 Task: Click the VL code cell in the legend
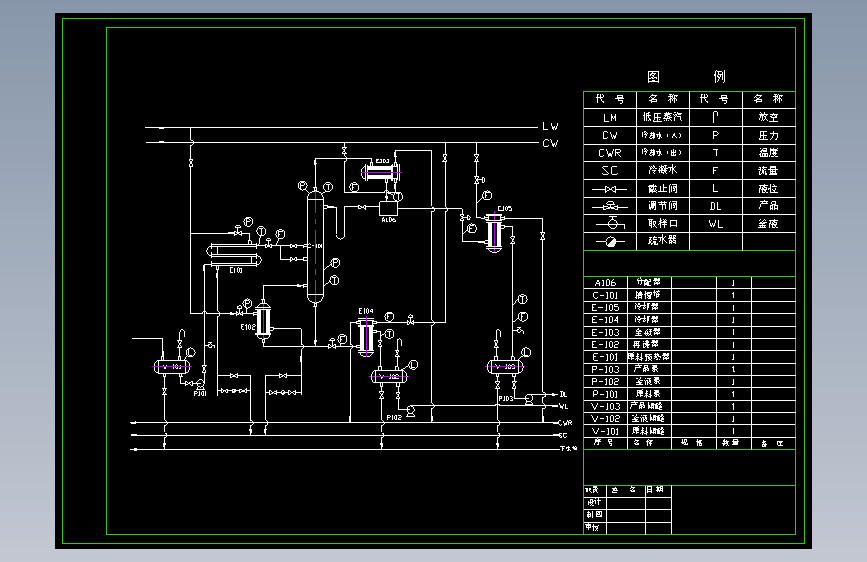tap(715, 223)
